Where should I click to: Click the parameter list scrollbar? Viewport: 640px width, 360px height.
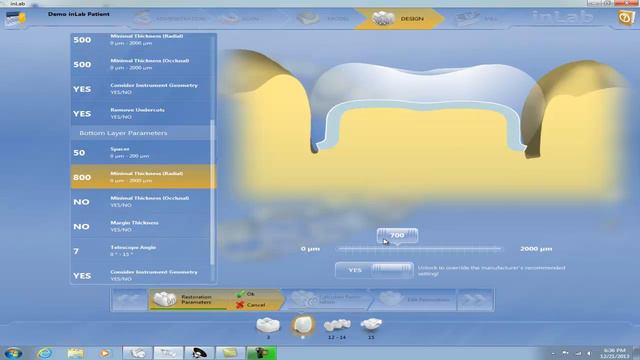coord(212,192)
